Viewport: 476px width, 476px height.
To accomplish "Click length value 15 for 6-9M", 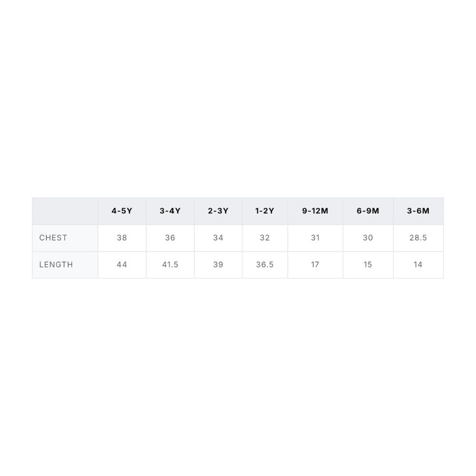I will (368, 265).
